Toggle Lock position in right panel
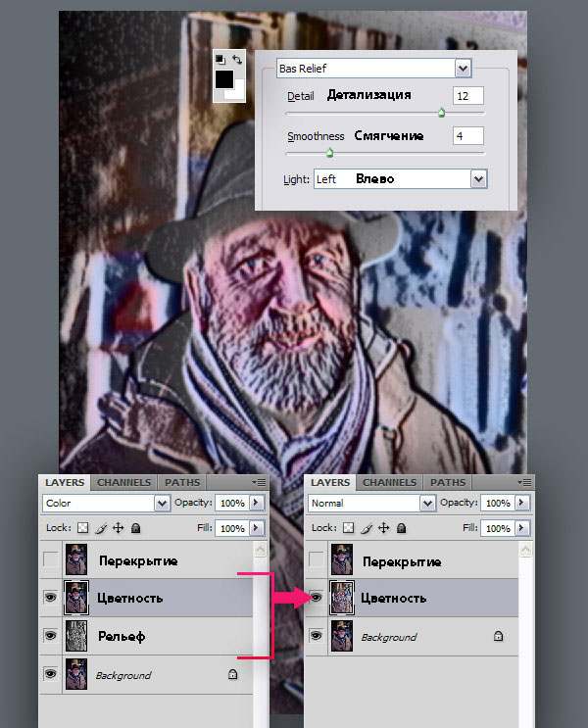 coord(383,528)
